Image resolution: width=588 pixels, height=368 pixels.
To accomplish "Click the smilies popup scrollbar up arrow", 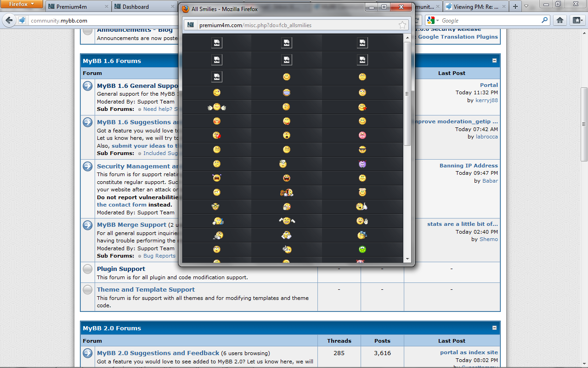I will [x=407, y=38].
